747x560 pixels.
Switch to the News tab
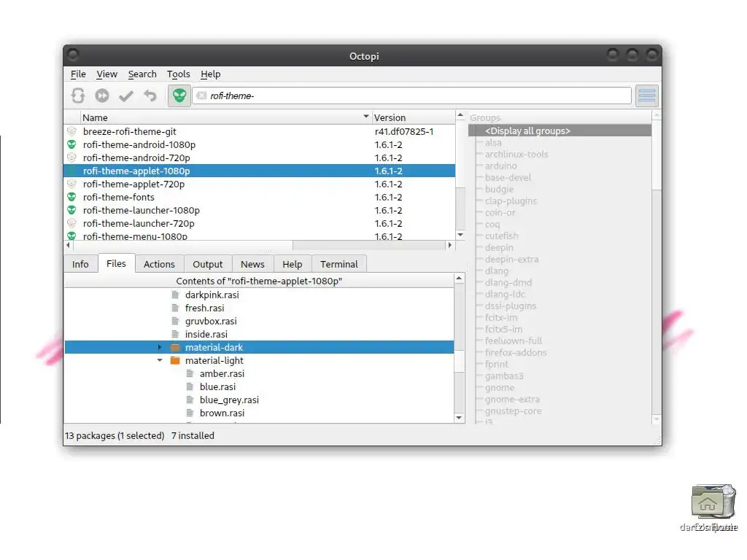pyautogui.click(x=252, y=264)
